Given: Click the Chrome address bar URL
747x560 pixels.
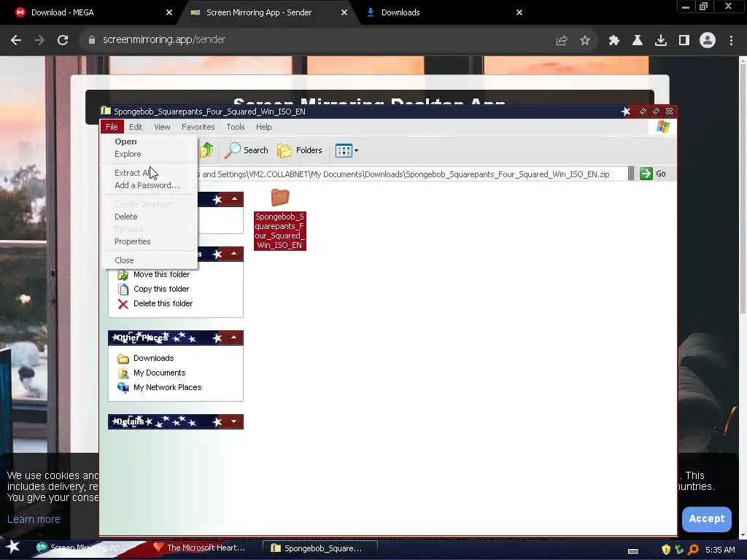Looking at the screenshot, I should coord(164,40).
